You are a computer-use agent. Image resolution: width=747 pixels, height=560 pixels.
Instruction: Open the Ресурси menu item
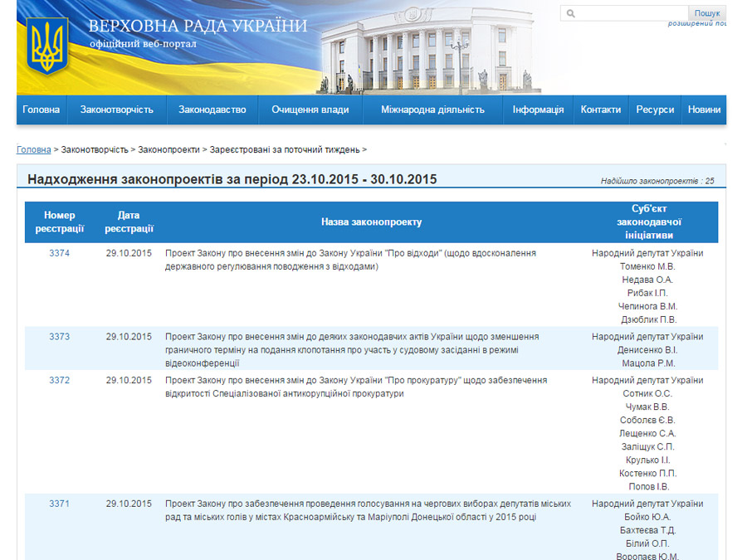click(x=655, y=110)
